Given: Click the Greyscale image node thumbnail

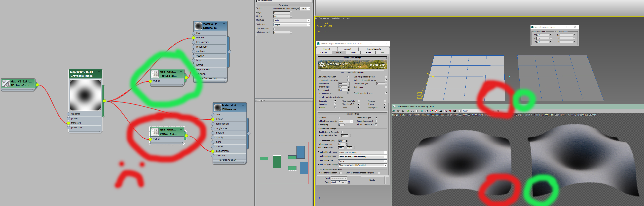Looking at the screenshot, I should coord(85,95).
